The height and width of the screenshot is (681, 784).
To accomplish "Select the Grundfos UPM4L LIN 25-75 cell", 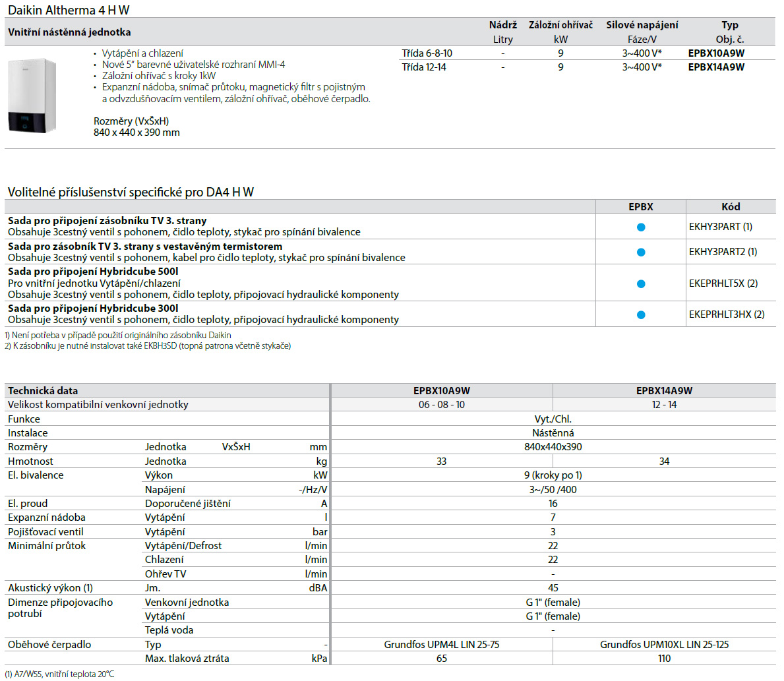I will coord(441,645).
